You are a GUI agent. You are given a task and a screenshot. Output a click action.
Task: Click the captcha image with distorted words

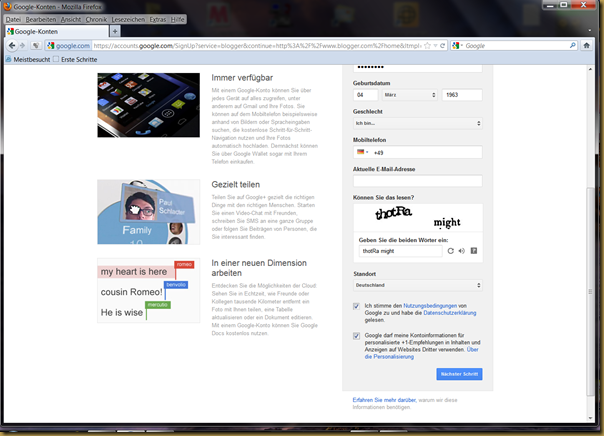pyautogui.click(x=418, y=218)
